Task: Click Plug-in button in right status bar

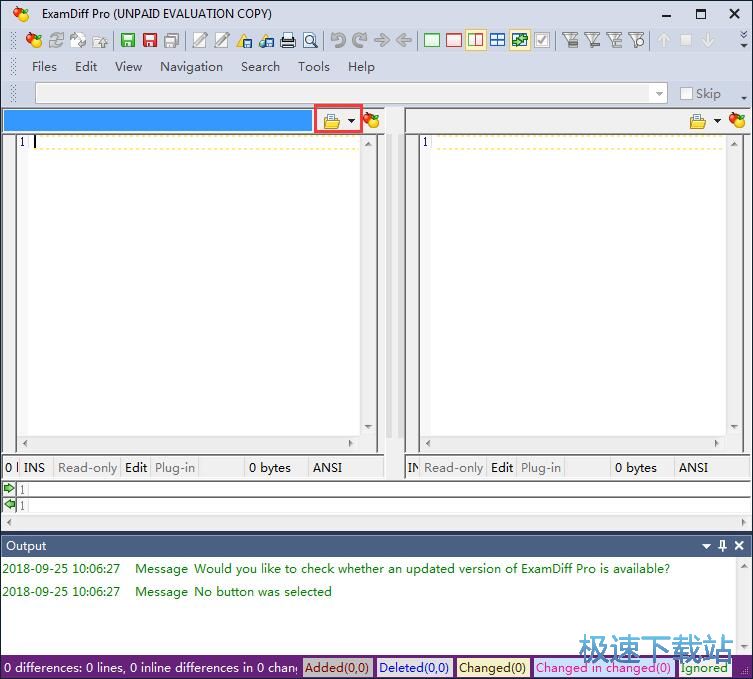Action: pyautogui.click(x=541, y=467)
